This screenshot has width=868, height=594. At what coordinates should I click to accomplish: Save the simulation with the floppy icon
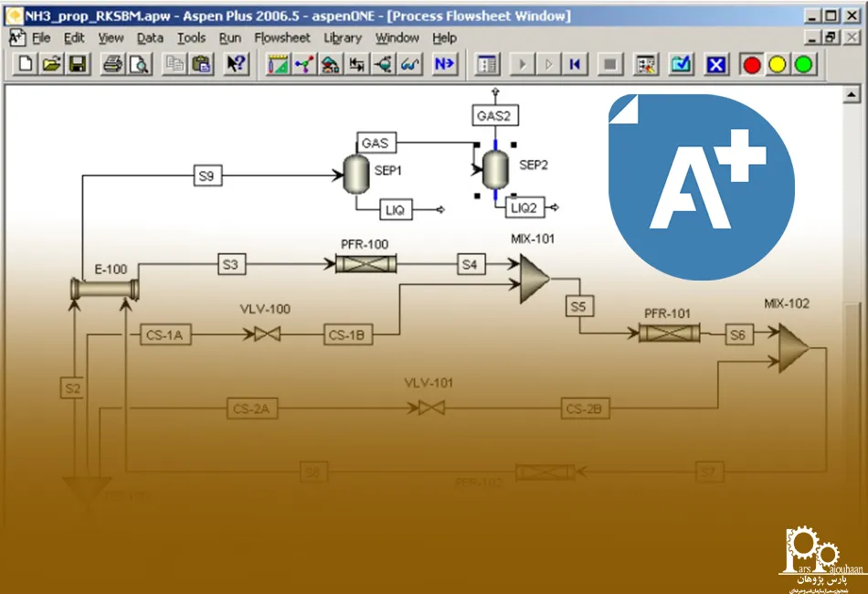78,65
